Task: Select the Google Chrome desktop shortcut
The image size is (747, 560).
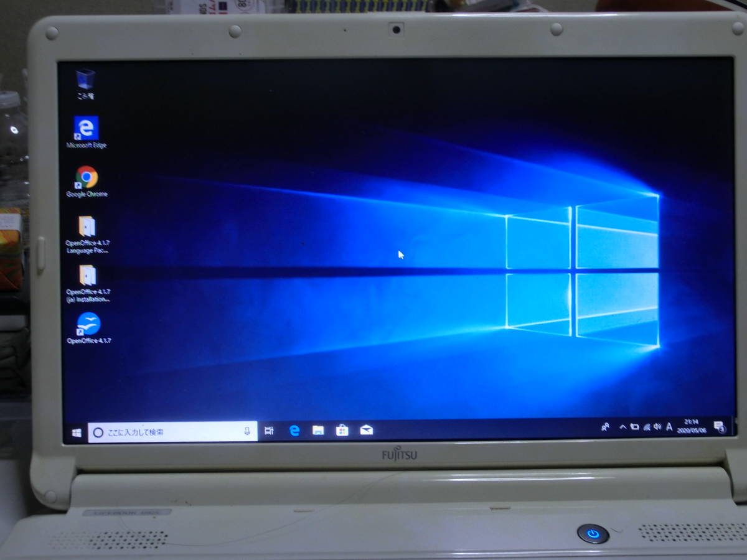Action: click(87, 181)
